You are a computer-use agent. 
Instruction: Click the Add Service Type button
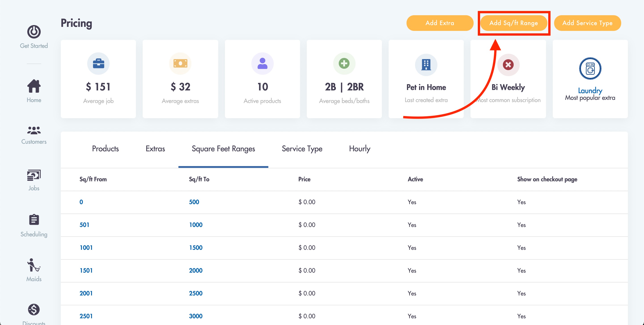pyautogui.click(x=587, y=23)
